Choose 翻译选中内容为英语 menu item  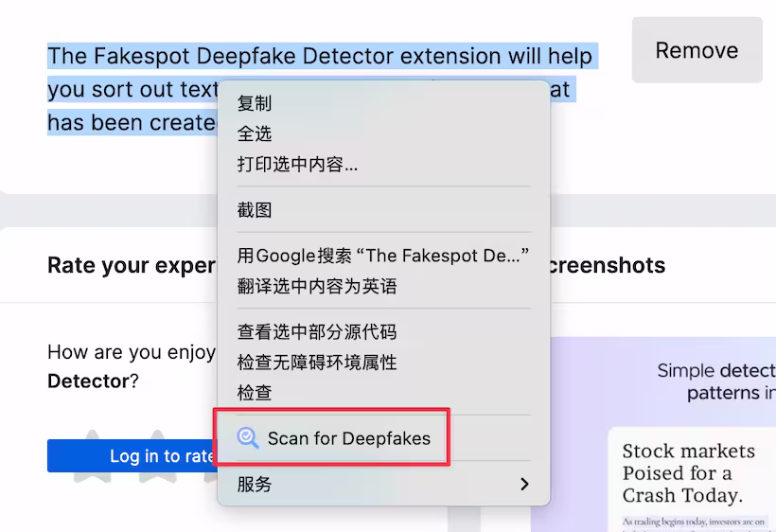(x=317, y=286)
